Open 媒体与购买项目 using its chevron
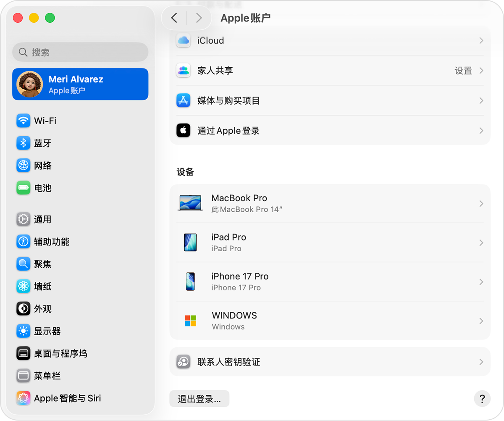504x421 pixels. coord(481,100)
